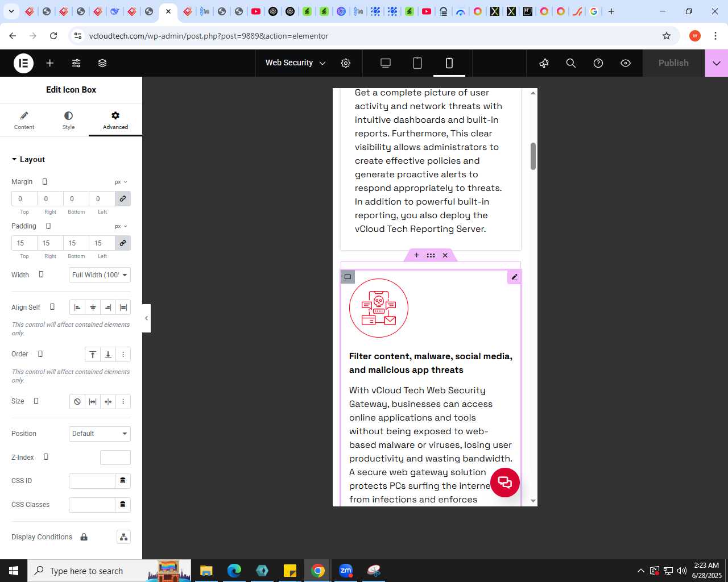The height and width of the screenshot is (582, 728).
Task: Collapse the editor panel arrow
Action: point(146,318)
